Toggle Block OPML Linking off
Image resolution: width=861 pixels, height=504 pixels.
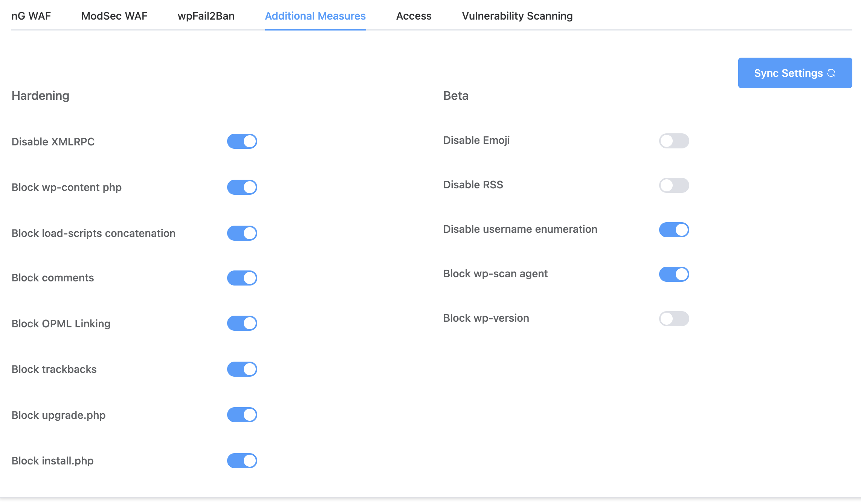click(x=242, y=323)
